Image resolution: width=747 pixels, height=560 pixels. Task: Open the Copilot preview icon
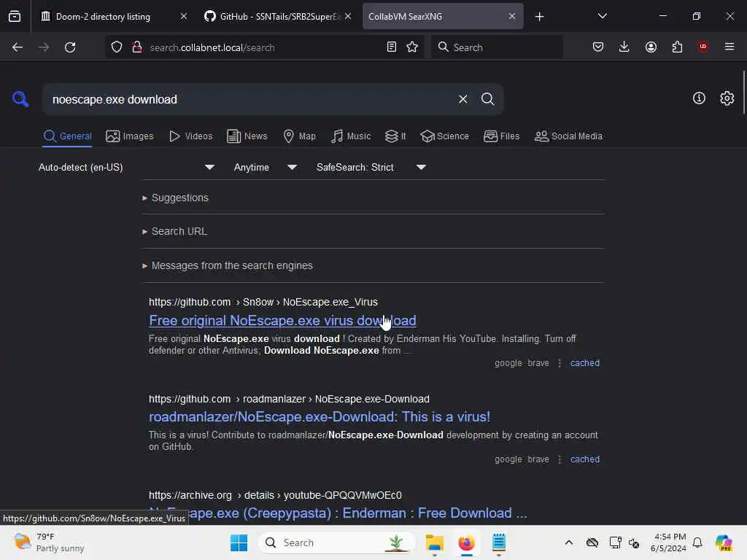pyautogui.click(x=723, y=542)
